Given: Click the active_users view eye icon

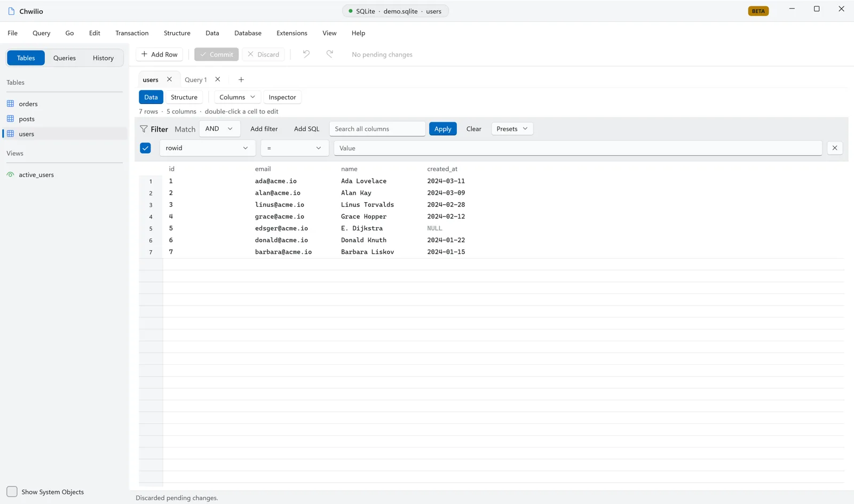Looking at the screenshot, I should tap(10, 174).
